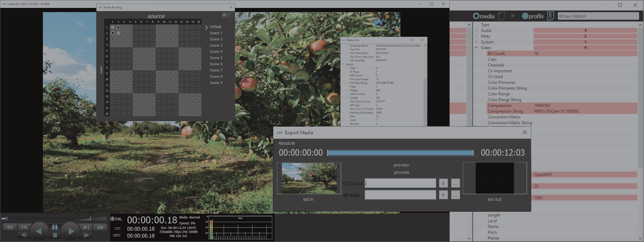This screenshot has width=644, height=242.
Task: Click the in-point orchard thumbnail in Export Media
Action: [309, 178]
